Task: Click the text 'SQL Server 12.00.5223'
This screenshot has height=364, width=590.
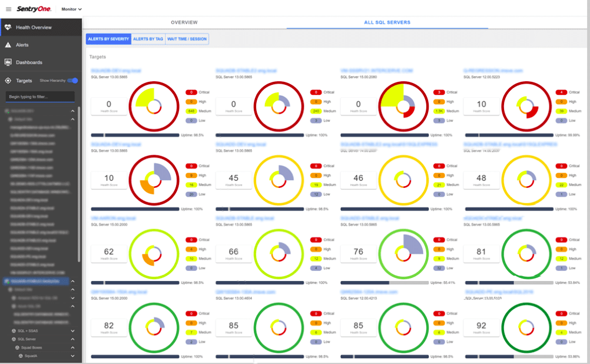Action: pyautogui.click(x=482, y=77)
